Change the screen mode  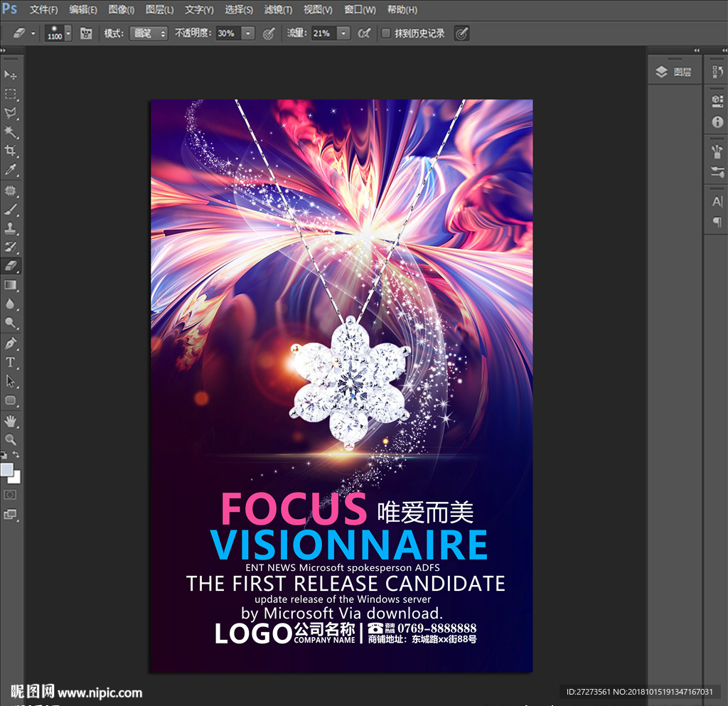click(x=10, y=514)
